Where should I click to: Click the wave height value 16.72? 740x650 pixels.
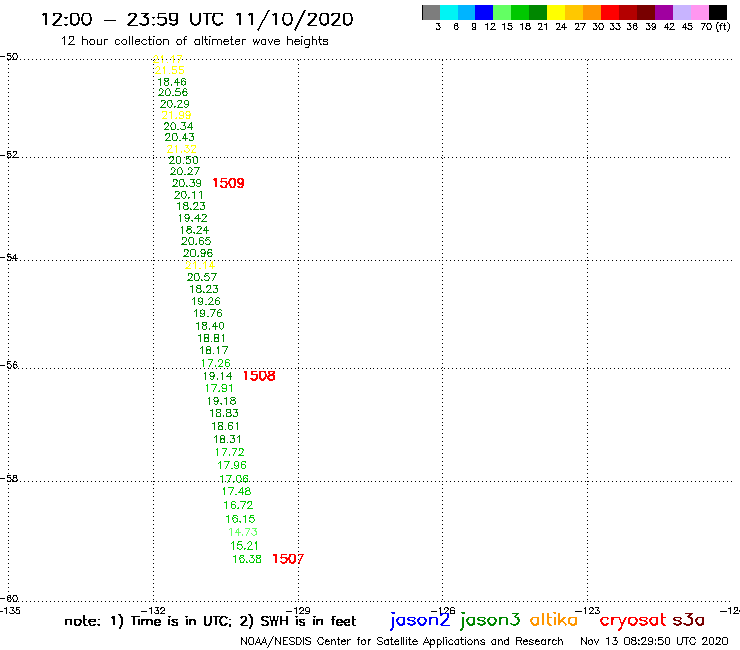click(x=238, y=505)
